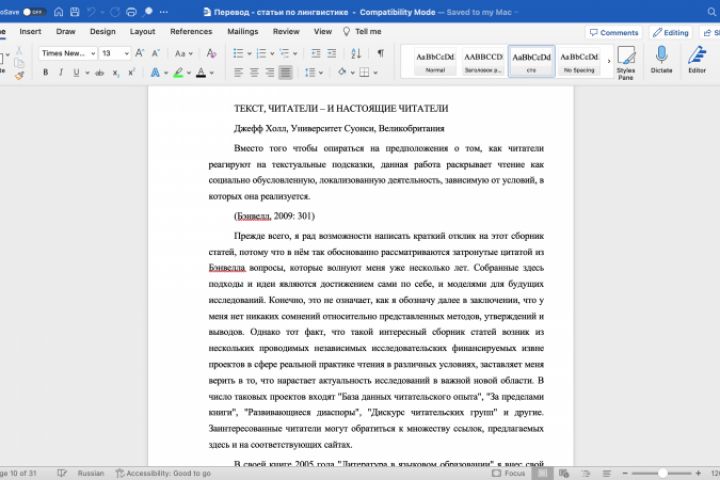Apply the font color A swatch
Viewport: 720px width, 480px height.
(201, 73)
